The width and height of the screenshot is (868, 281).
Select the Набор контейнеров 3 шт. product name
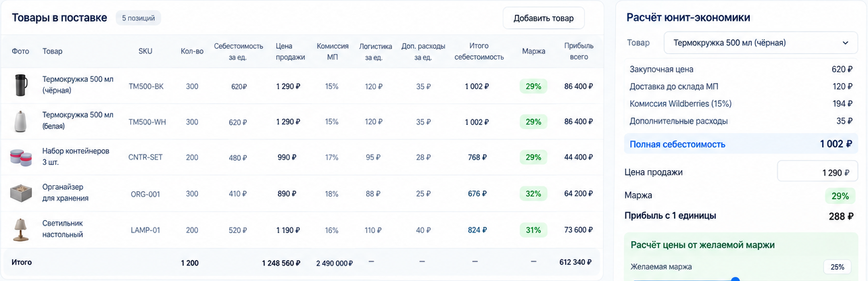76,157
